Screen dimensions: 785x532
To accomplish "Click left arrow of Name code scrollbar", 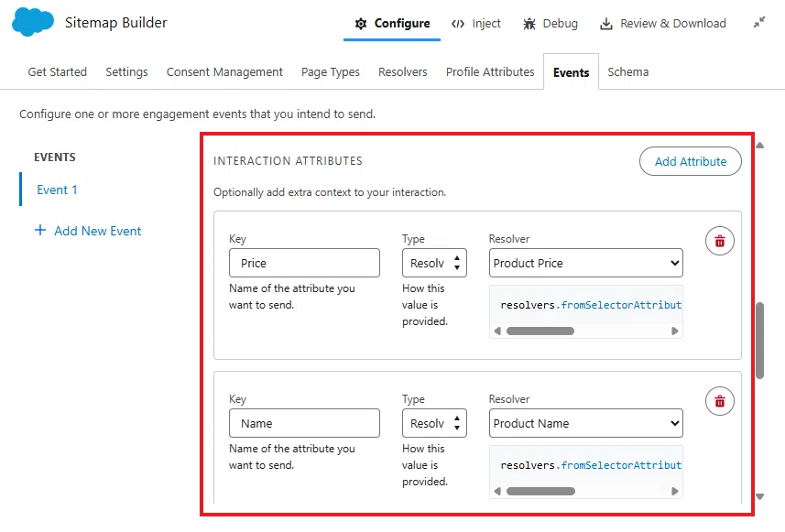I will (x=497, y=491).
